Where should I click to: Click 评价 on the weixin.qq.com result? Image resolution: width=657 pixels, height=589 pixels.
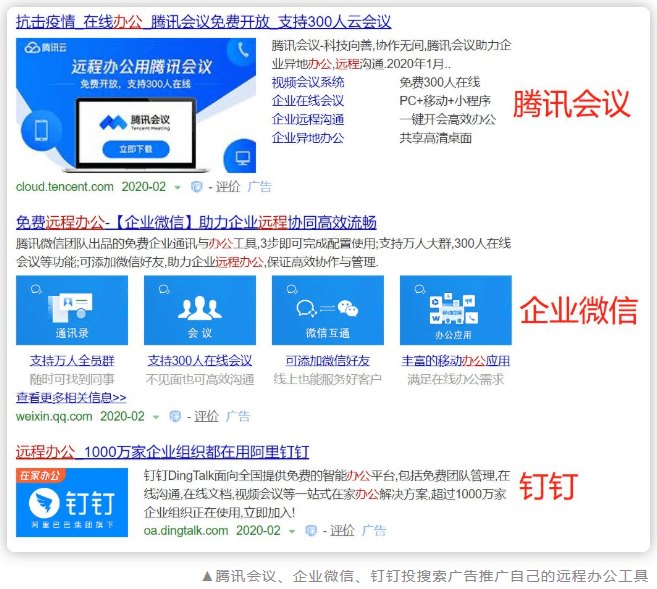(x=206, y=416)
